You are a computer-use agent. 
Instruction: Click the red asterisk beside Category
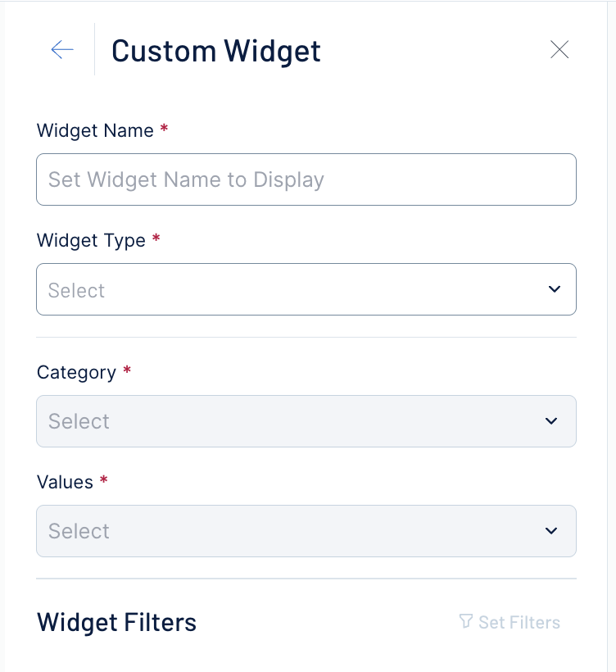click(127, 371)
